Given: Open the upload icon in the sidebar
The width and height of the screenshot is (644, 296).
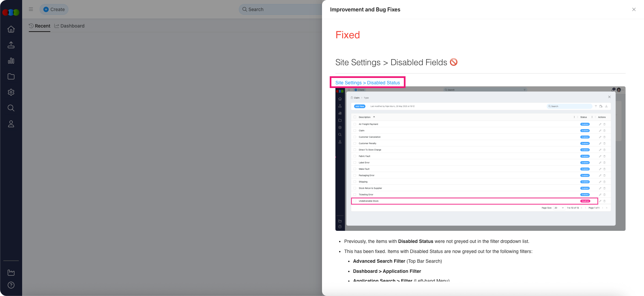Looking at the screenshot, I should (x=11, y=45).
